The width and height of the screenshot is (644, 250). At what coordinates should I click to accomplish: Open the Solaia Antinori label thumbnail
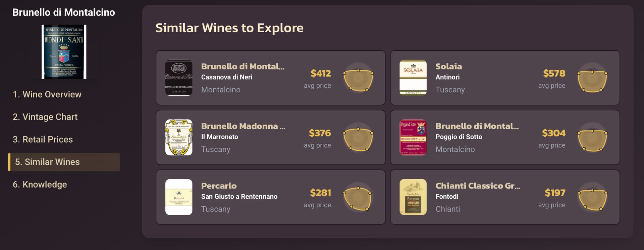(413, 78)
